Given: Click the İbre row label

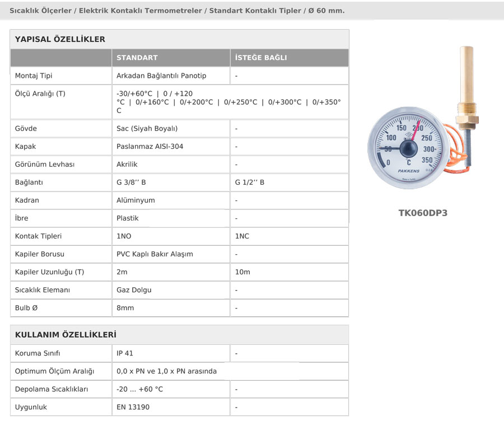Looking at the screenshot, I should pyautogui.click(x=21, y=218).
